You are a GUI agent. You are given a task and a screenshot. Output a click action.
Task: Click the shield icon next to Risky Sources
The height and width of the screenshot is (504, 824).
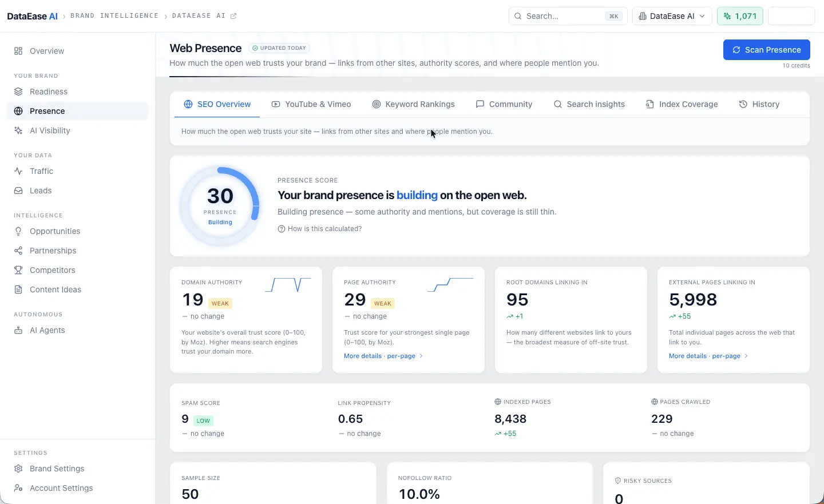pyautogui.click(x=618, y=481)
